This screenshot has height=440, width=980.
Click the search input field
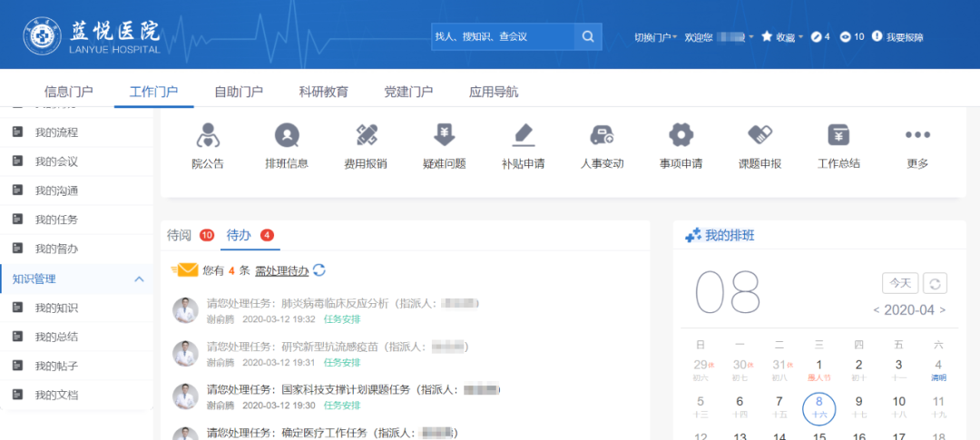(x=501, y=36)
